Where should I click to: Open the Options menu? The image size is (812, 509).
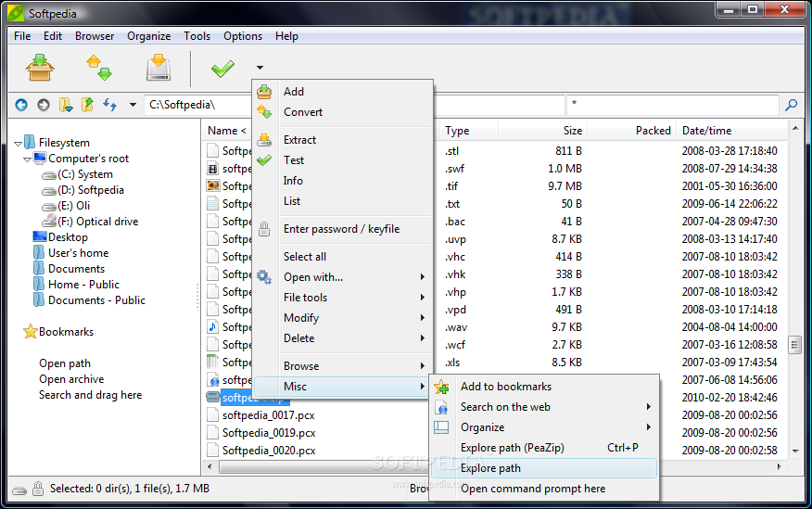[x=243, y=36]
